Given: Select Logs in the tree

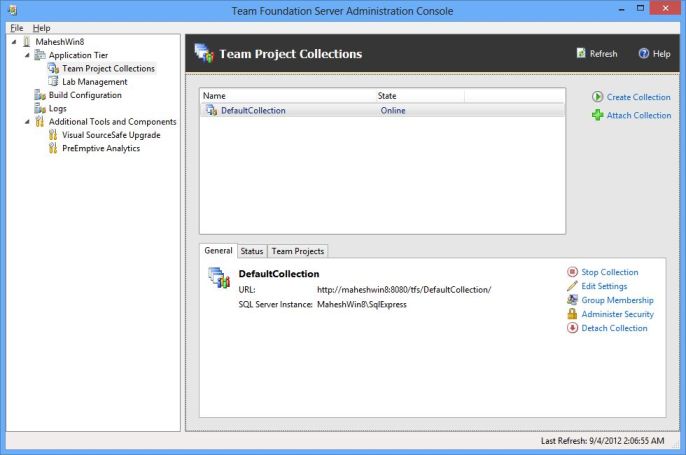Looking at the screenshot, I should [58, 108].
